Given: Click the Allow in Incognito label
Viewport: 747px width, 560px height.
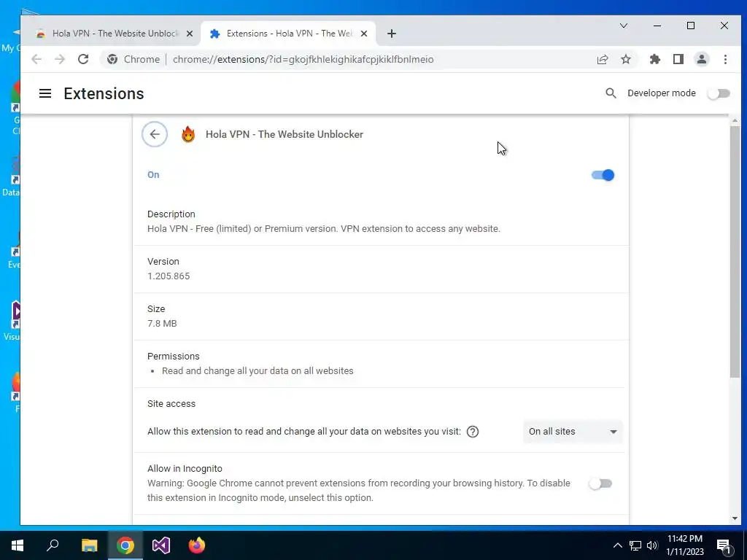Looking at the screenshot, I should point(185,469).
